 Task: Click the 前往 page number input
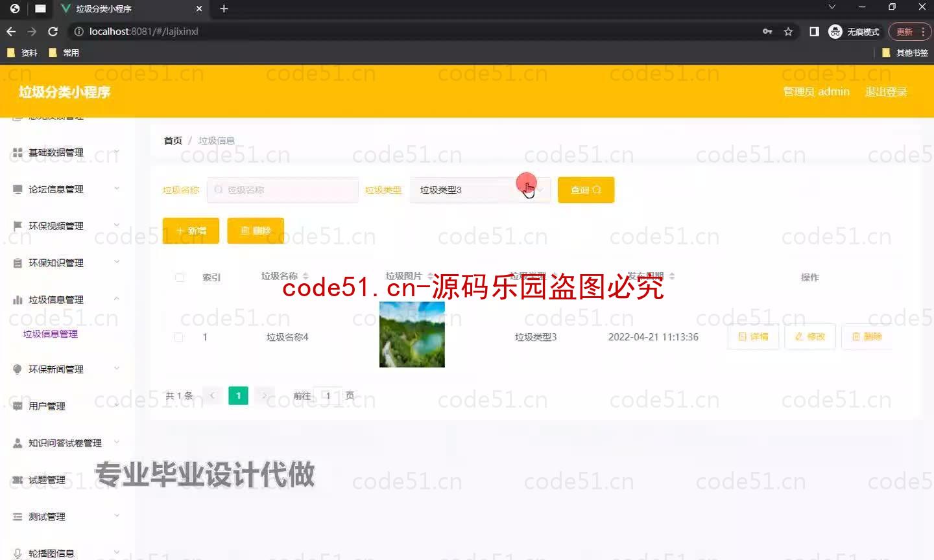pos(328,395)
